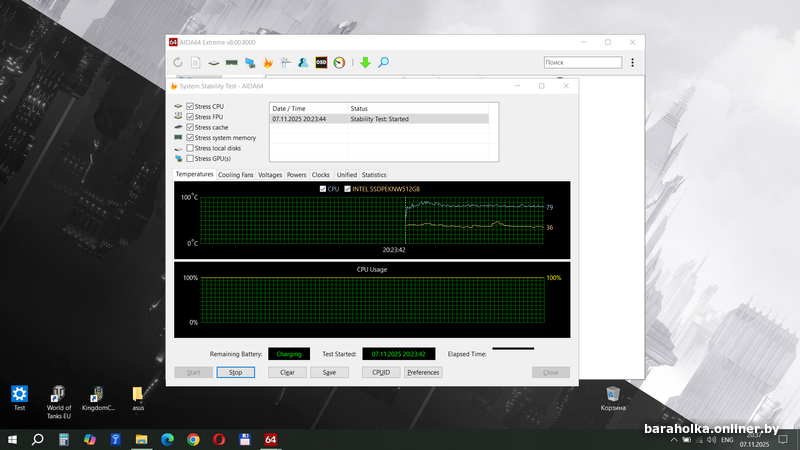This screenshot has height=450, width=800.
Task: Switch to the Statistics tab
Action: coord(374,175)
